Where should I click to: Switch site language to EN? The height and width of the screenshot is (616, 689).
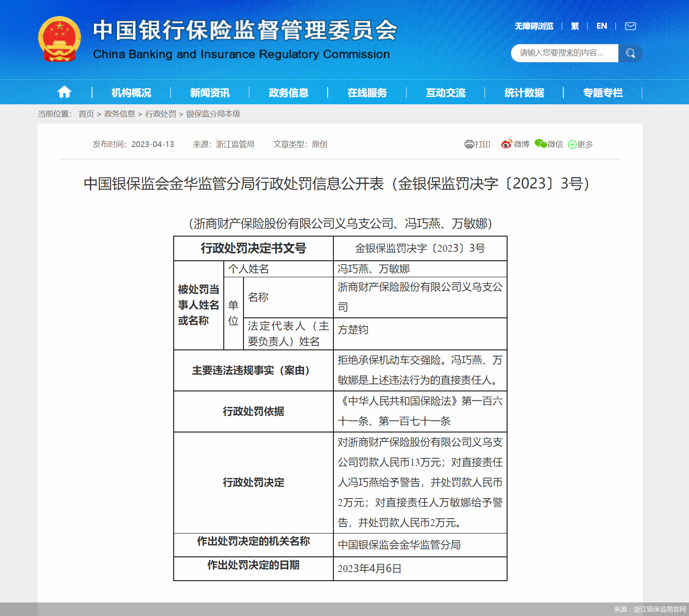(602, 26)
